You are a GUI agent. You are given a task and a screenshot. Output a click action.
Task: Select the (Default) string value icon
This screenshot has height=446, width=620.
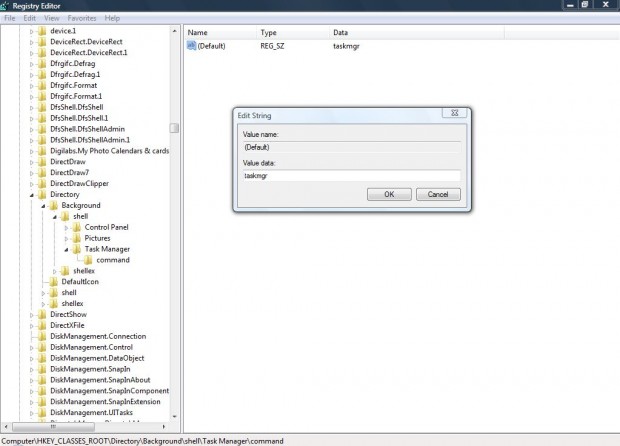pyautogui.click(x=191, y=46)
